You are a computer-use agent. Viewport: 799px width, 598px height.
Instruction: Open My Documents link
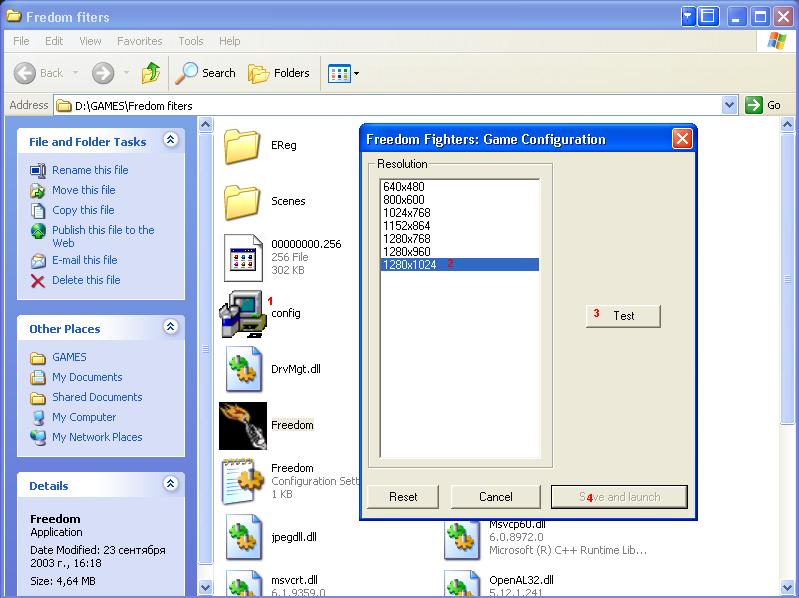pos(87,377)
